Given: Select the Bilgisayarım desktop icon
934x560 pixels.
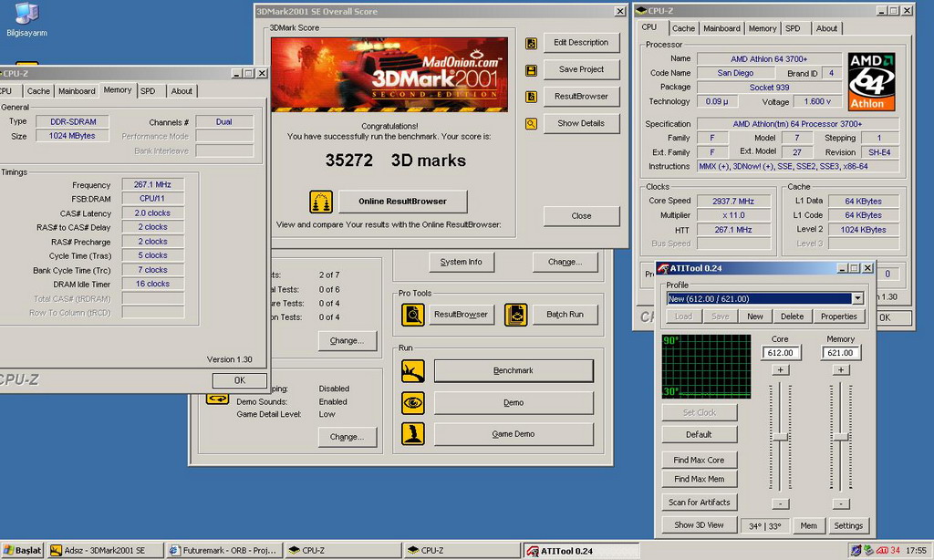Looking at the screenshot, I should 26,20.
